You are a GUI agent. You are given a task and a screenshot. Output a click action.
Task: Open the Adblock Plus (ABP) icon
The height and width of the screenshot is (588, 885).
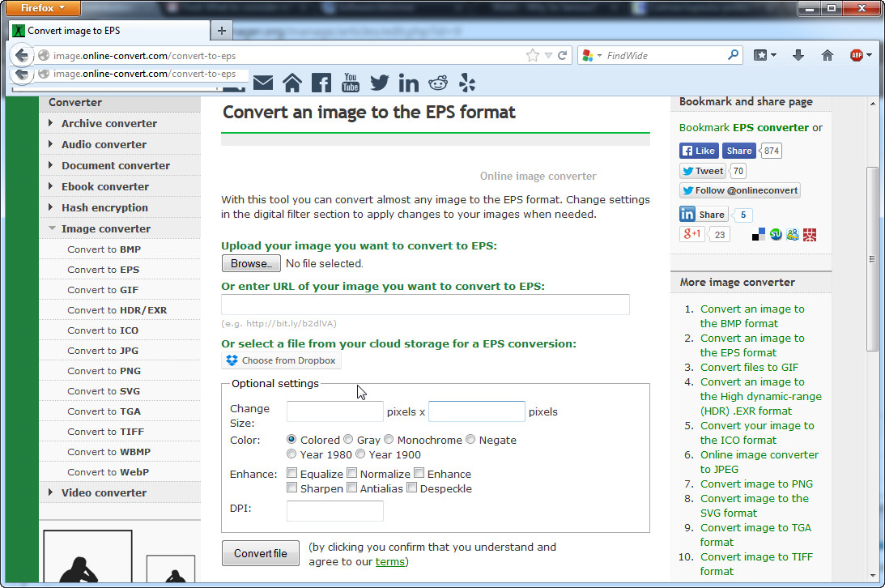pos(856,55)
